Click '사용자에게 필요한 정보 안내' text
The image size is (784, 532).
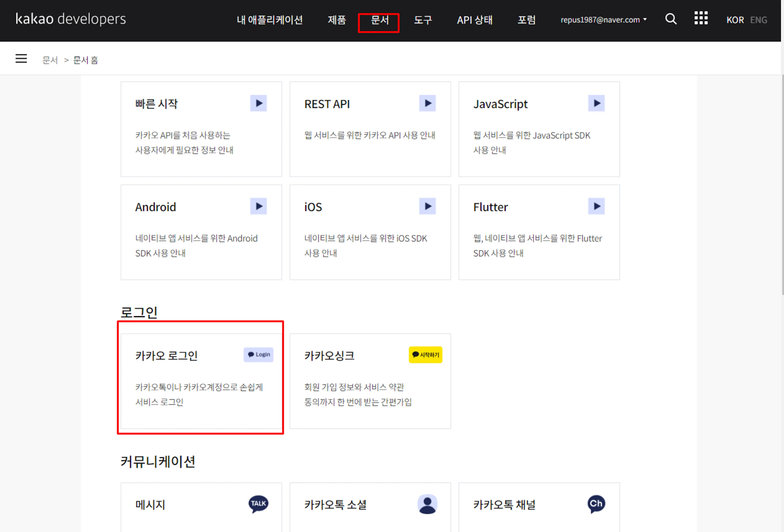coord(184,150)
